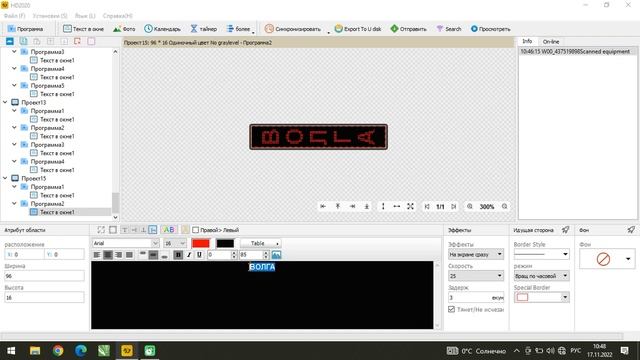Select the Проект15 tree item
The image size is (640, 360).
[33, 178]
